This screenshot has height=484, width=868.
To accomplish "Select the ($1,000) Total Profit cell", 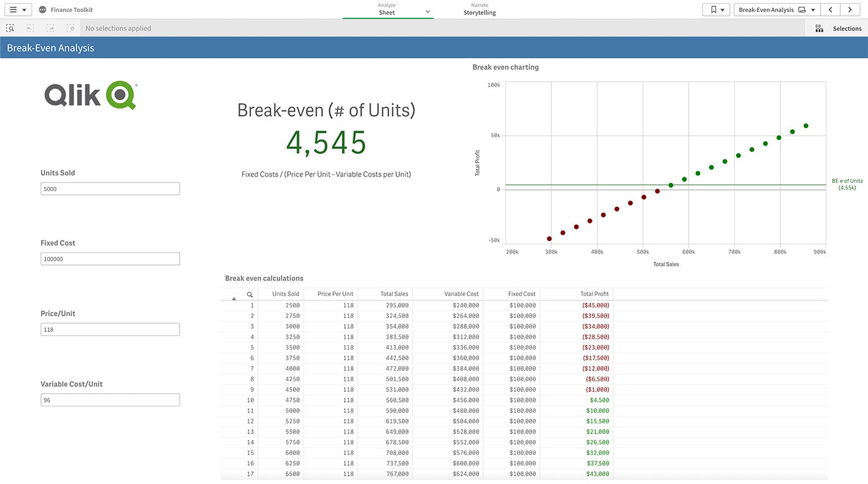I will pos(597,389).
